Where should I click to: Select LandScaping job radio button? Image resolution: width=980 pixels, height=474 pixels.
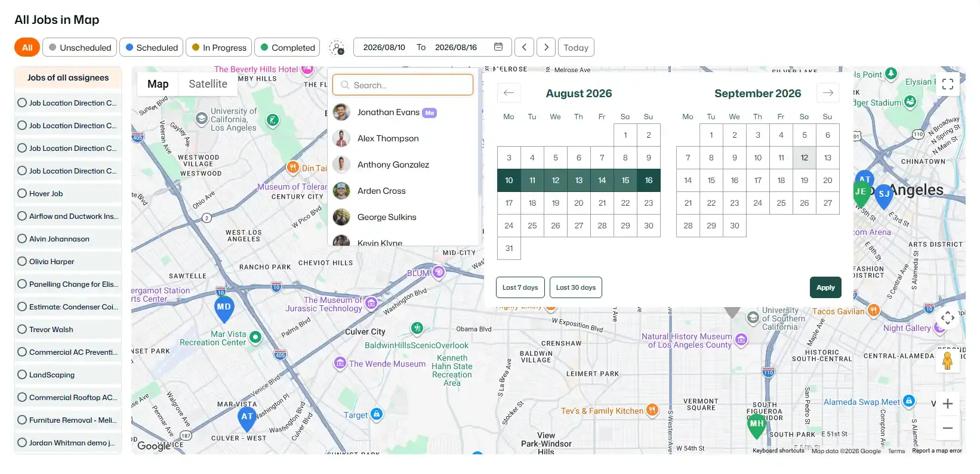(x=22, y=374)
